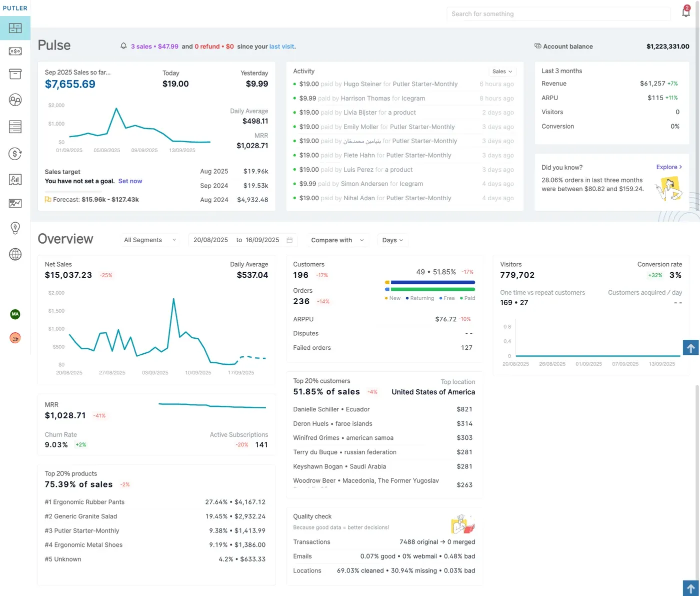Open Luis Perez activity entry
The width and height of the screenshot is (700, 596).
[x=403, y=170]
